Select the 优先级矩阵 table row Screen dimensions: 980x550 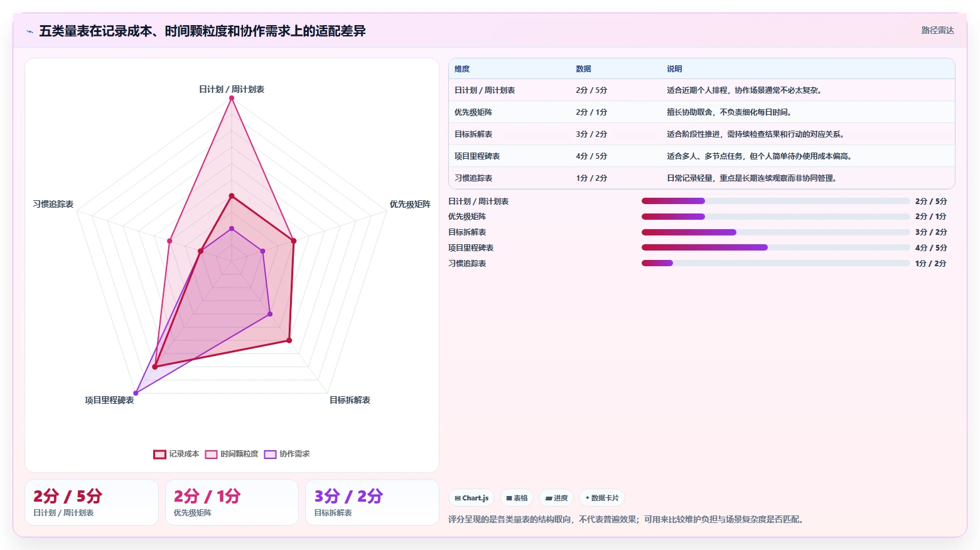point(702,112)
